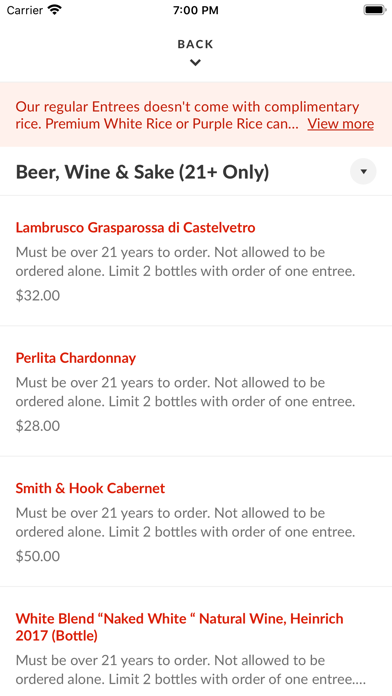Tap the Beer, Wine & Sake heading
Image resolution: width=392 pixels, height=696 pixels.
(x=143, y=172)
